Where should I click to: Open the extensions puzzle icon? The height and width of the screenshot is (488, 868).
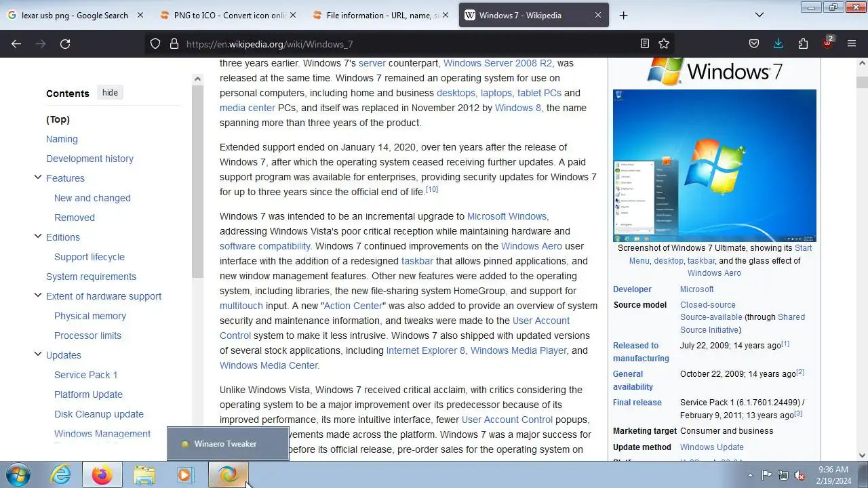[x=803, y=43]
